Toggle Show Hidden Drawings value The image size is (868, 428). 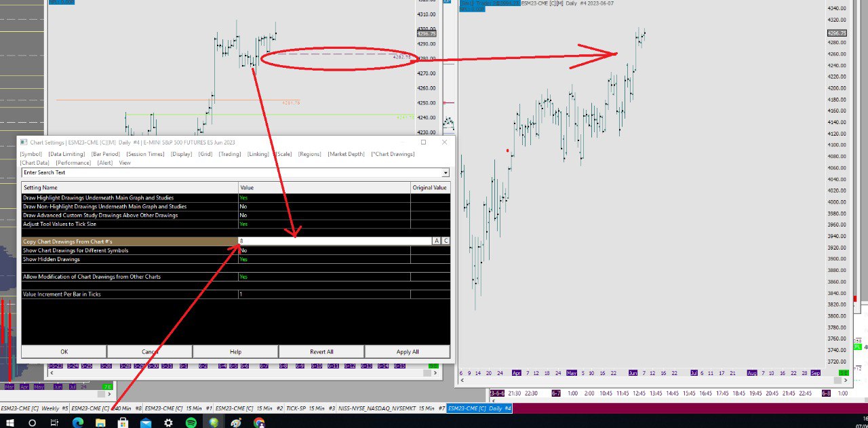(x=324, y=259)
